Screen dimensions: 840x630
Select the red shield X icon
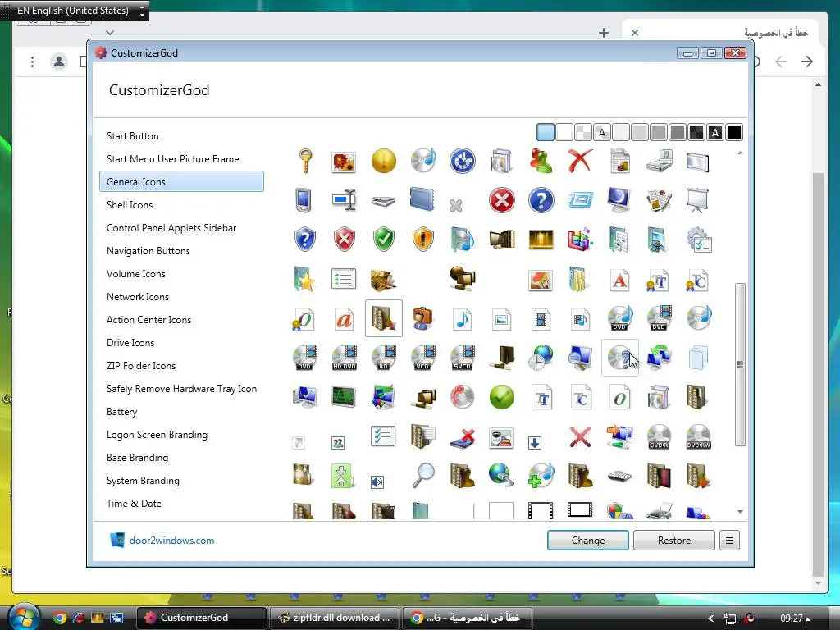tap(344, 240)
